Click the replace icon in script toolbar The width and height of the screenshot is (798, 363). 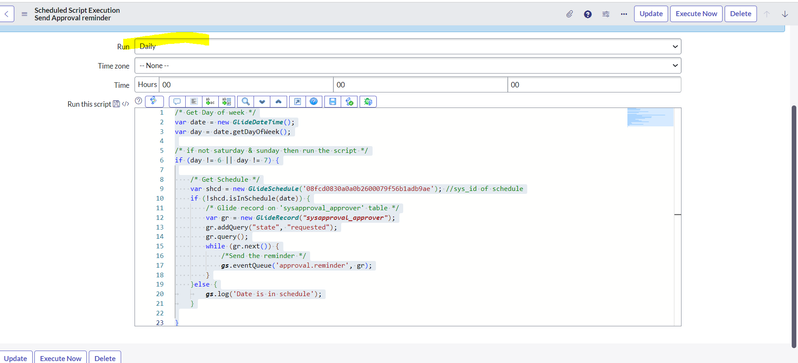pos(210,102)
